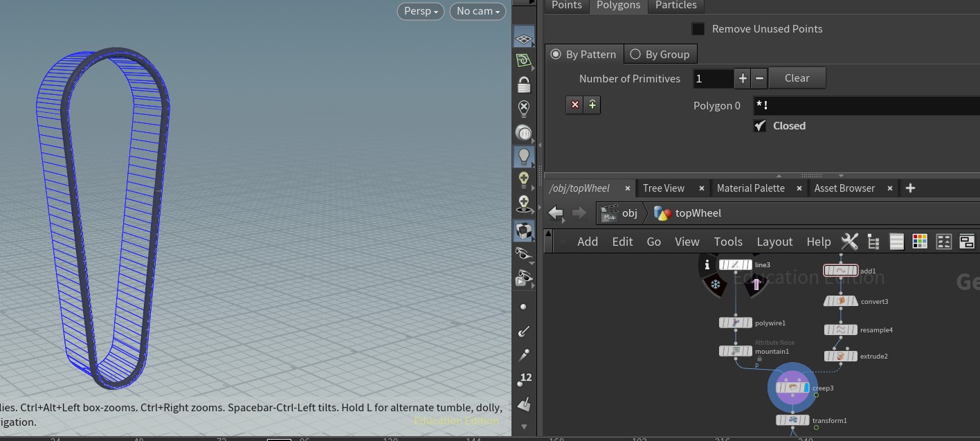Click the lock icon in viewport toolbar

524,85
